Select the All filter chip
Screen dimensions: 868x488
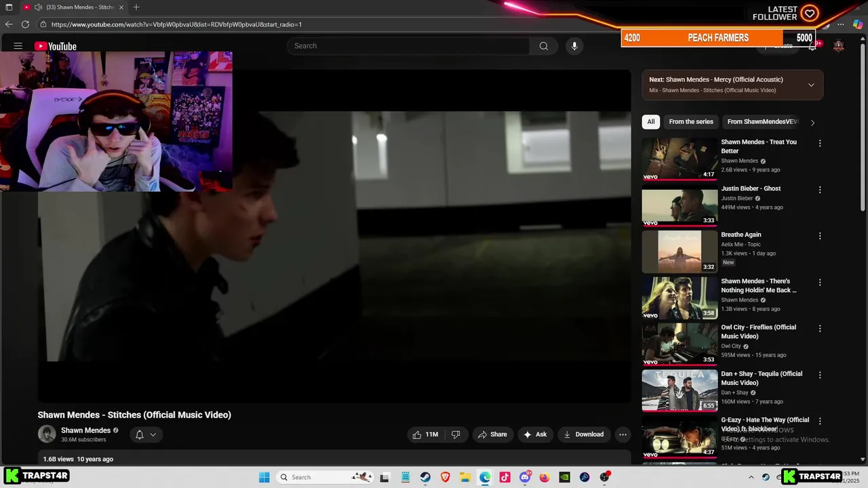point(651,122)
